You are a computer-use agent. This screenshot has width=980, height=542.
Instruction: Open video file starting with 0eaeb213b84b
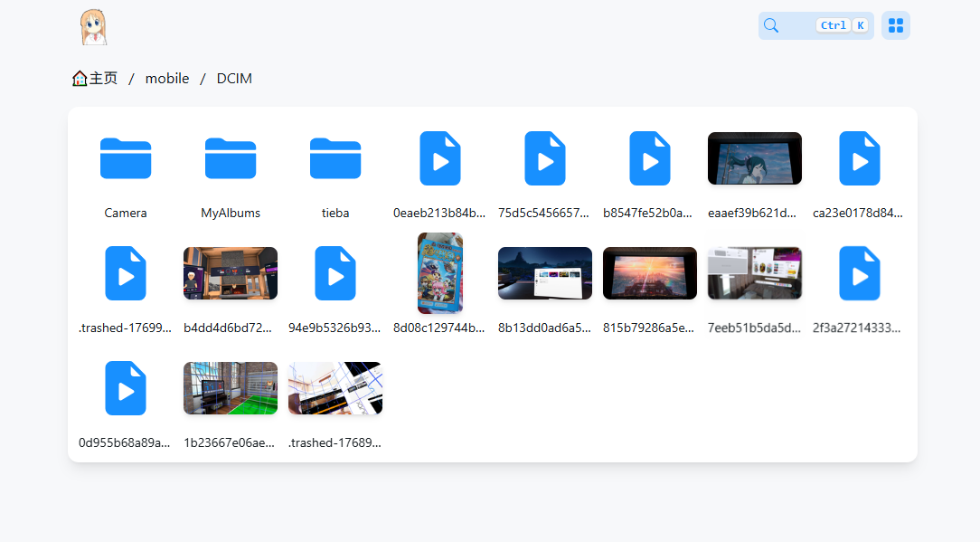tap(440, 159)
